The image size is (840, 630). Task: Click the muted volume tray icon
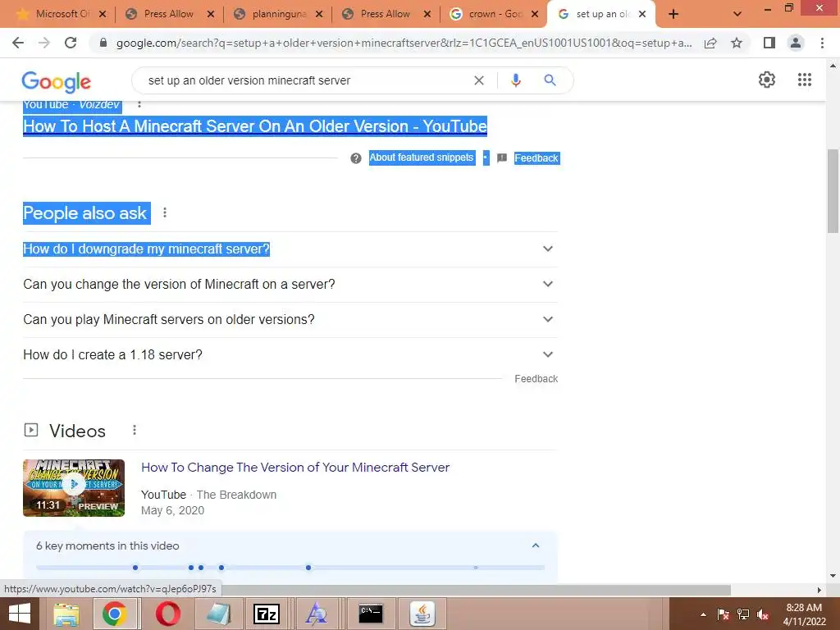click(x=763, y=614)
